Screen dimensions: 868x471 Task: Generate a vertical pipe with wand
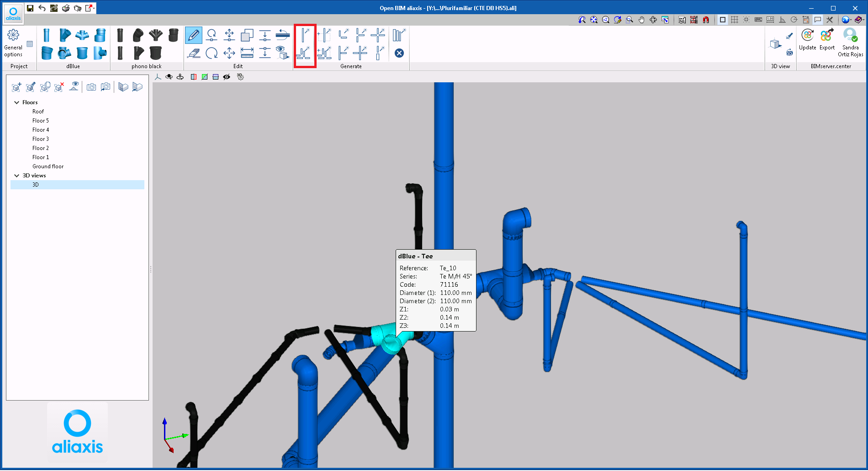click(305, 35)
